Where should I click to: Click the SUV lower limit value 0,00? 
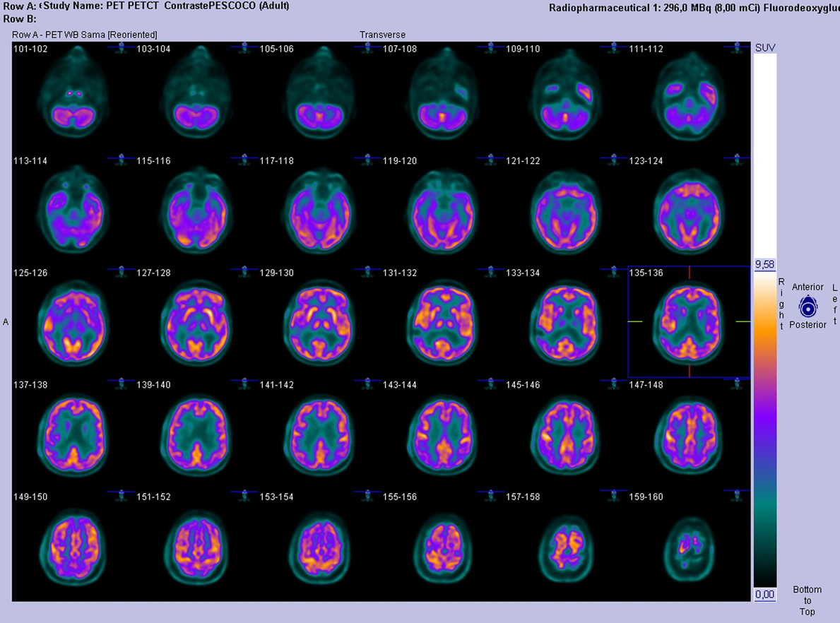(764, 595)
